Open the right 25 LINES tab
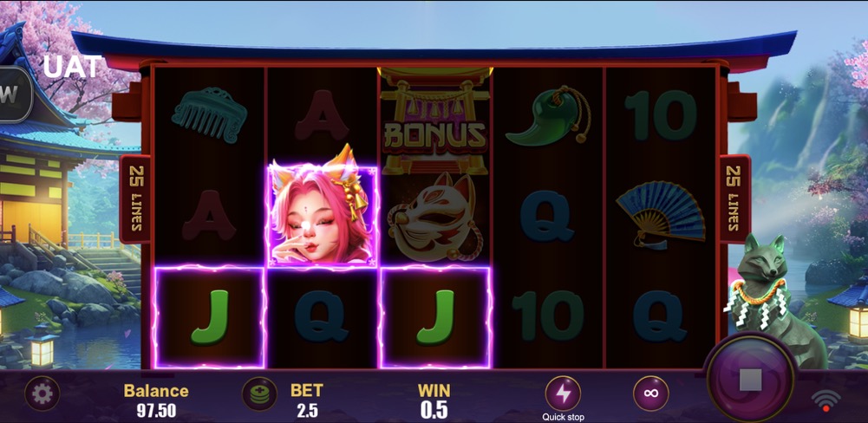868x423 pixels. click(x=734, y=198)
